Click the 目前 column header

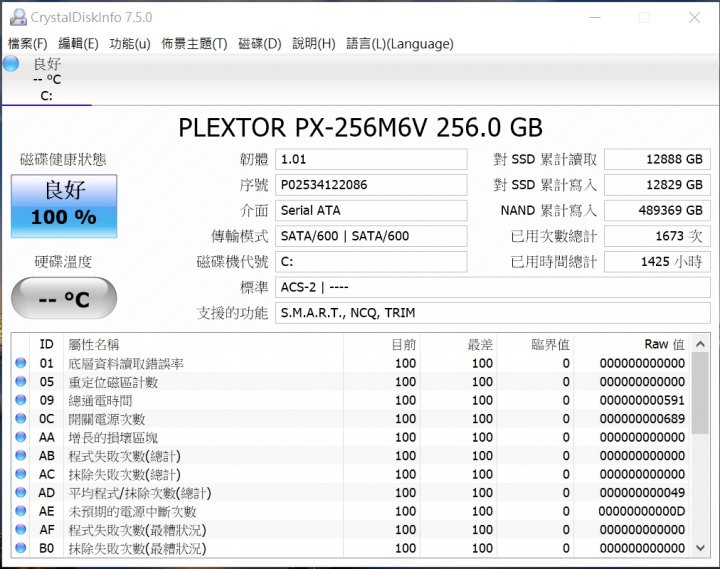tap(382, 344)
